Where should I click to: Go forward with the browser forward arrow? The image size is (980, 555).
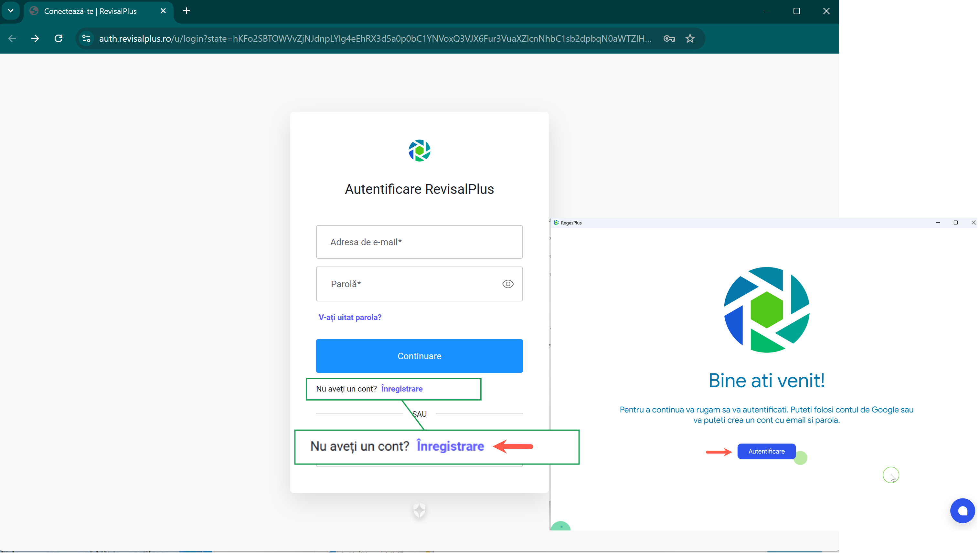tap(35, 38)
